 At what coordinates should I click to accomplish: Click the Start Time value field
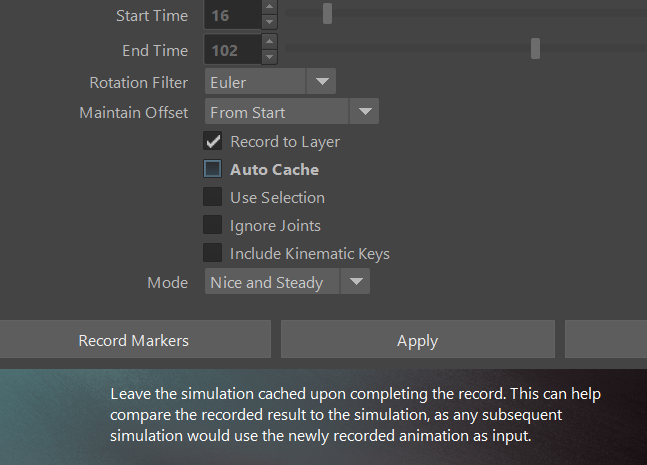point(232,15)
